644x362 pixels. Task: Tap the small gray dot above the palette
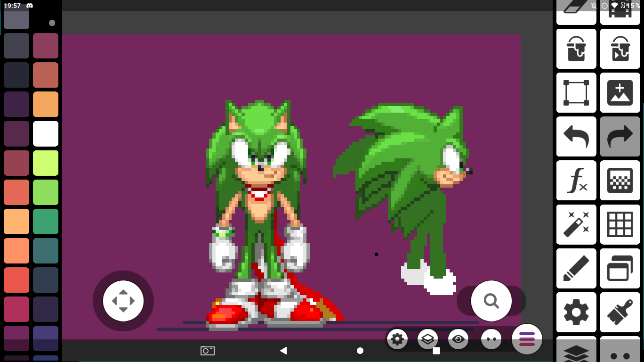[52, 23]
